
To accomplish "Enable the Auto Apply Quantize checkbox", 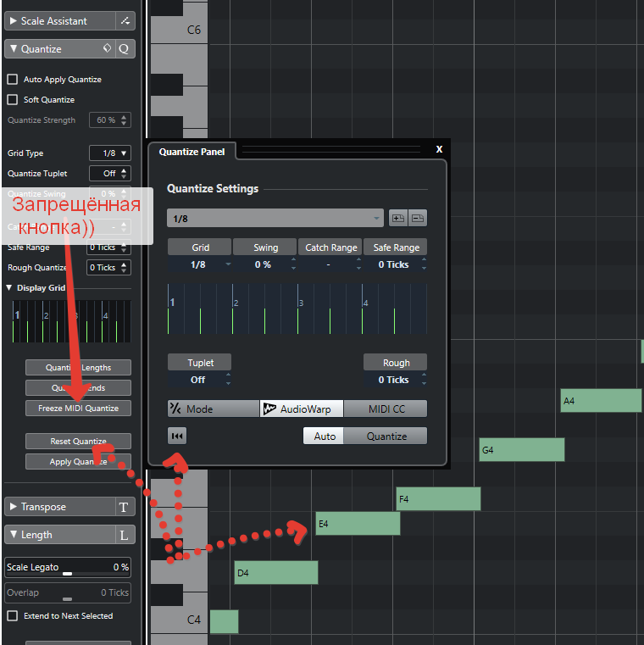I will [13, 80].
